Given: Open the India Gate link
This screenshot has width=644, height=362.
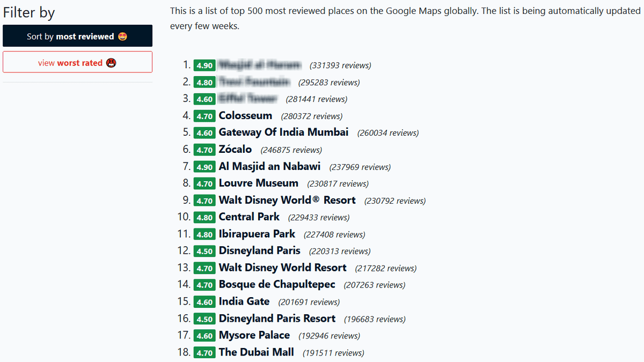Looking at the screenshot, I should click(244, 301).
